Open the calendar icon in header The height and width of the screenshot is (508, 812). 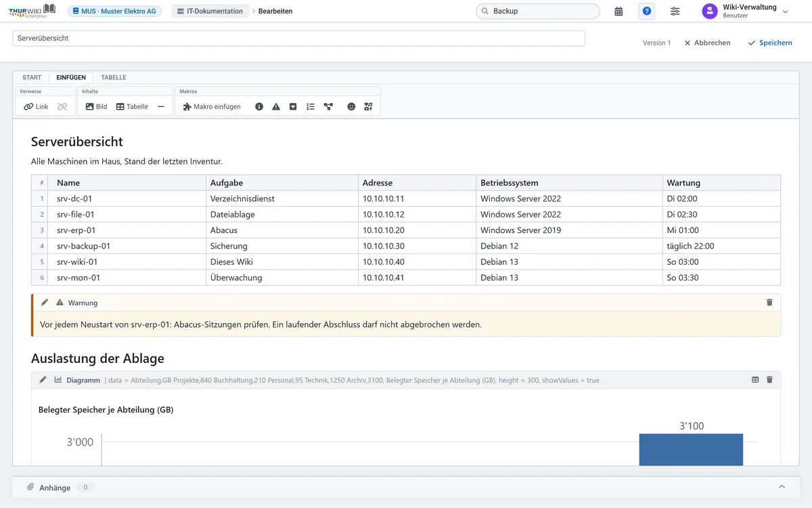click(618, 11)
